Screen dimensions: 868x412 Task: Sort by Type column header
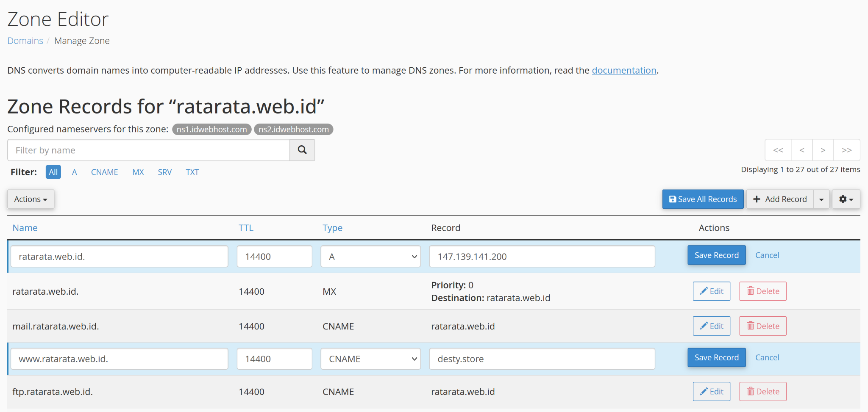pos(332,228)
